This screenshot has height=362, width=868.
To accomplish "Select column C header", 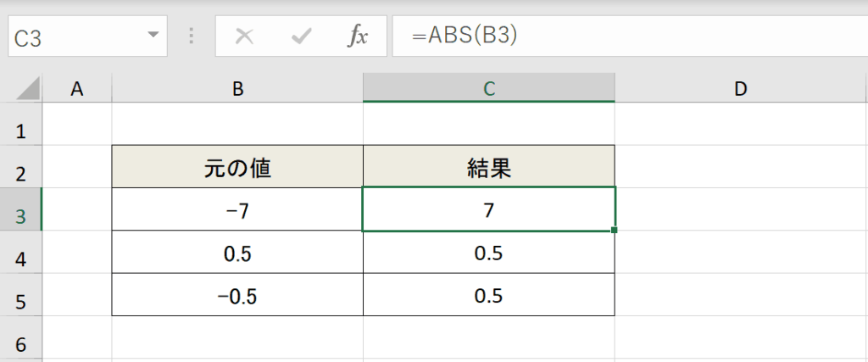I will pyautogui.click(x=489, y=88).
